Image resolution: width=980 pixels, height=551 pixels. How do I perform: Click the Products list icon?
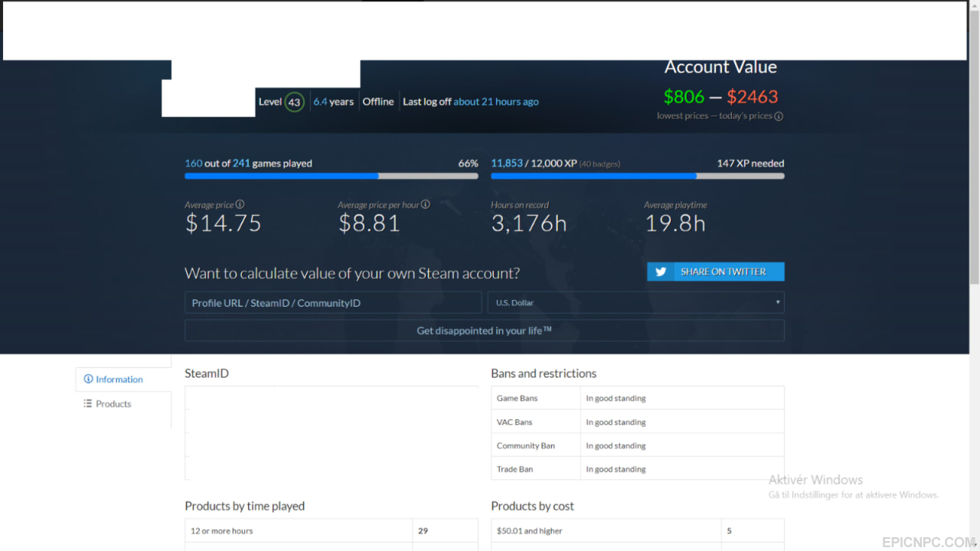click(x=88, y=403)
